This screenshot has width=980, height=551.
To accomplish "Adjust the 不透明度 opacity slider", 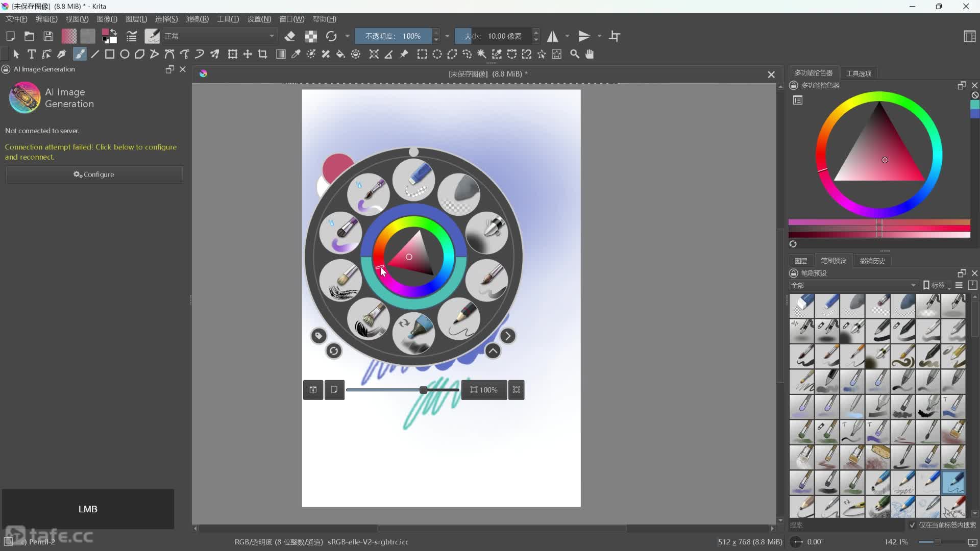I will point(393,36).
